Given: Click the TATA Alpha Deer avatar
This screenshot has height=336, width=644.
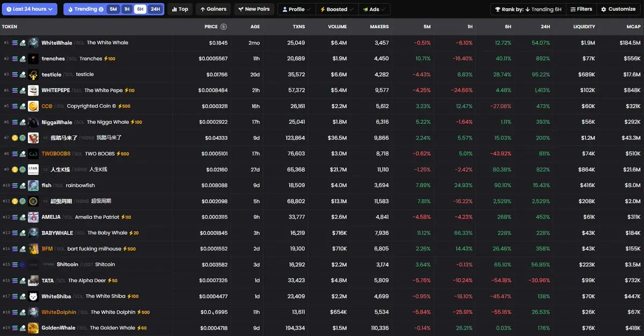Looking at the screenshot, I should click(x=33, y=280).
